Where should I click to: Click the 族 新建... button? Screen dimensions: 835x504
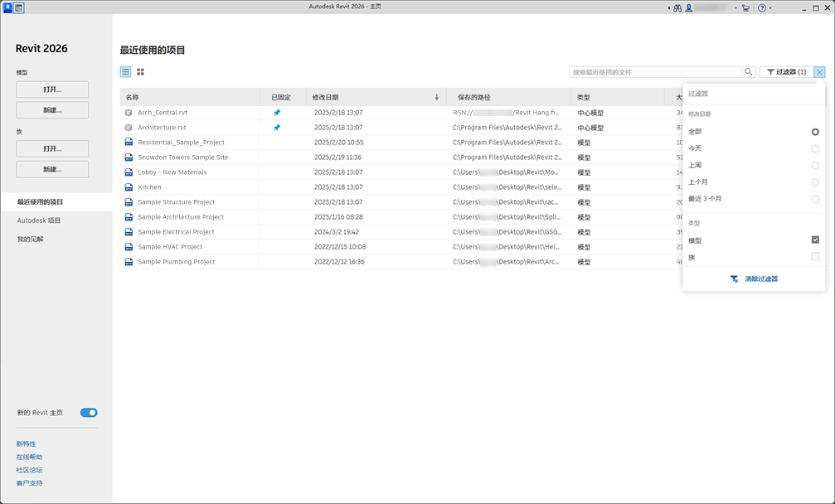click(52, 169)
